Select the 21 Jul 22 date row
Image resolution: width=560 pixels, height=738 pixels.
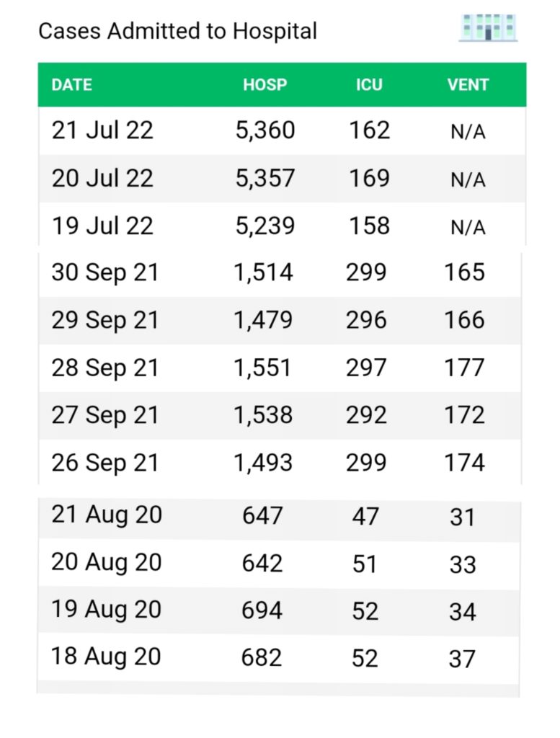pyautogui.click(x=102, y=130)
